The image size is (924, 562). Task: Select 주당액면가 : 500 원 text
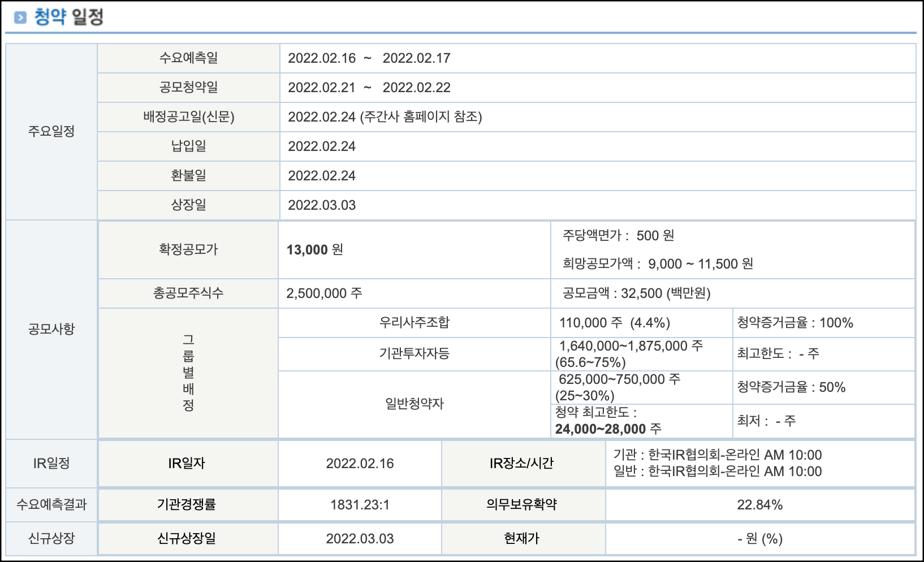click(618, 235)
